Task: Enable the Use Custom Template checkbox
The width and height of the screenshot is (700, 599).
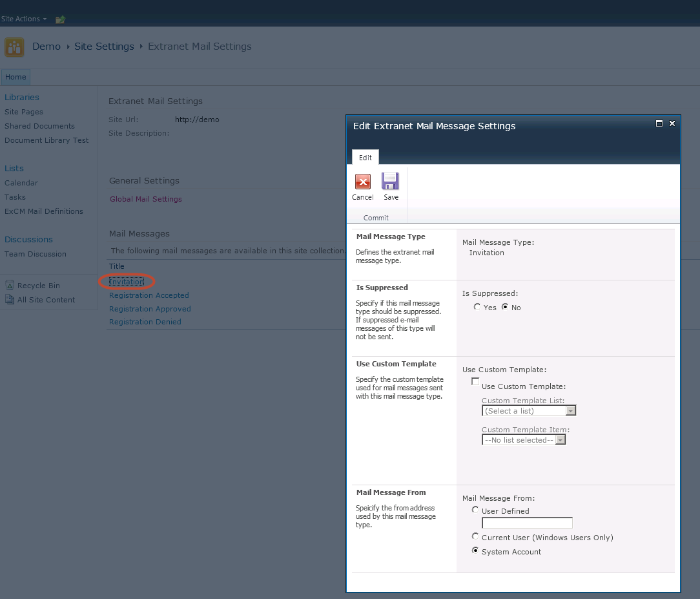Action: [475, 381]
